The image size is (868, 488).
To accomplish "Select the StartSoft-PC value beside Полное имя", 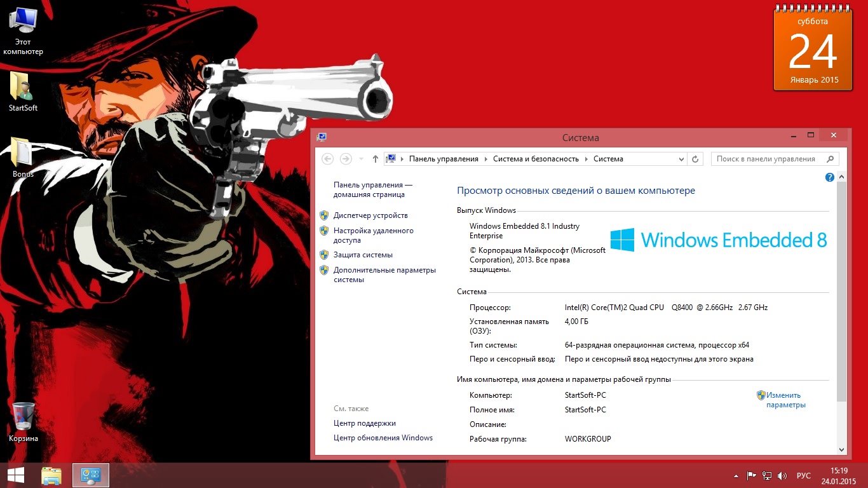I will (585, 410).
